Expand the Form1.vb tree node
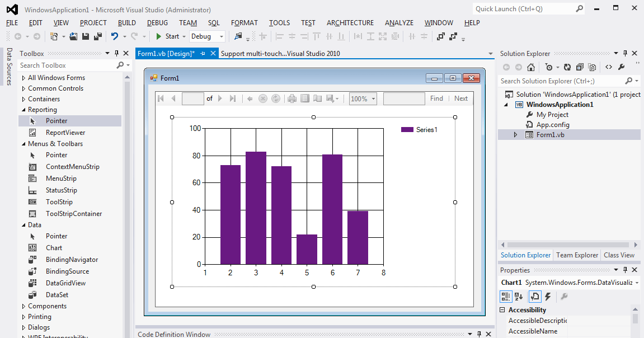The image size is (644, 338). click(514, 134)
